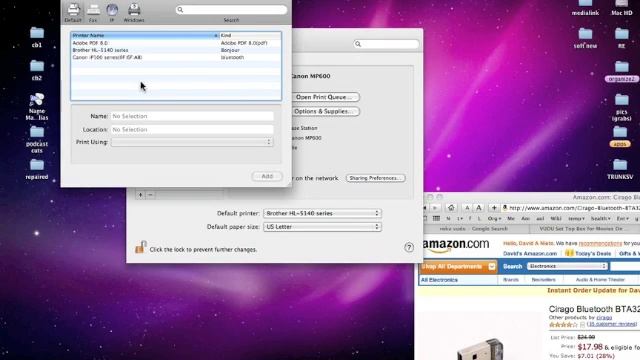Sort by the Kind column header

250,36
